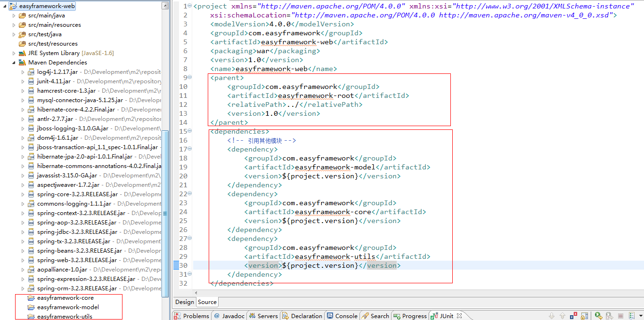
Task: Click the easyframework-model project folder icon
Action: pyautogui.click(x=31, y=307)
